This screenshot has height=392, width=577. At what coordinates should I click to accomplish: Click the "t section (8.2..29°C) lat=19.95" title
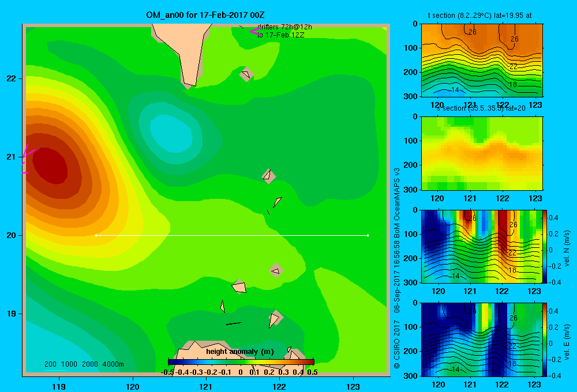pos(479,16)
